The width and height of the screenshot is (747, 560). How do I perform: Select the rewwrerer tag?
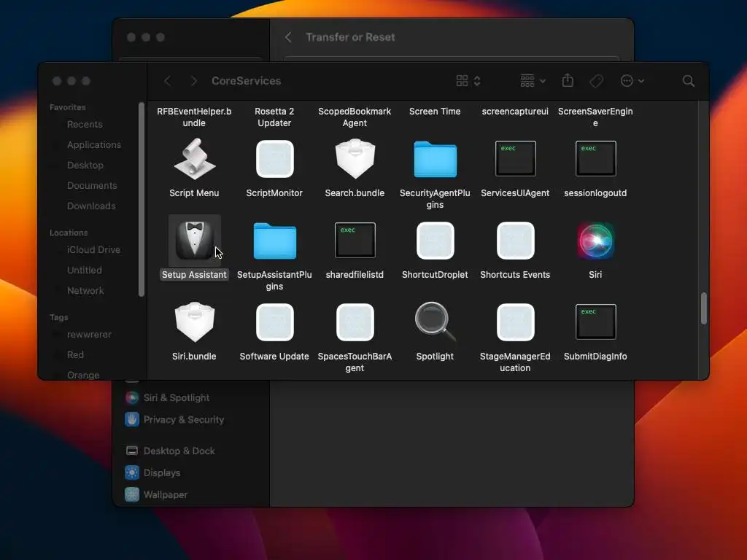(x=89, y=335)
